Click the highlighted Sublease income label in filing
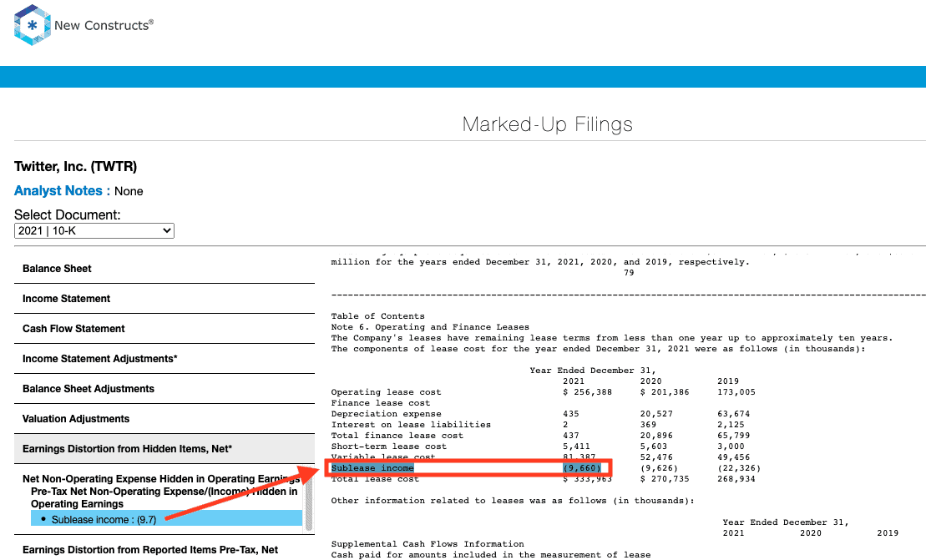 click(372, 468)
